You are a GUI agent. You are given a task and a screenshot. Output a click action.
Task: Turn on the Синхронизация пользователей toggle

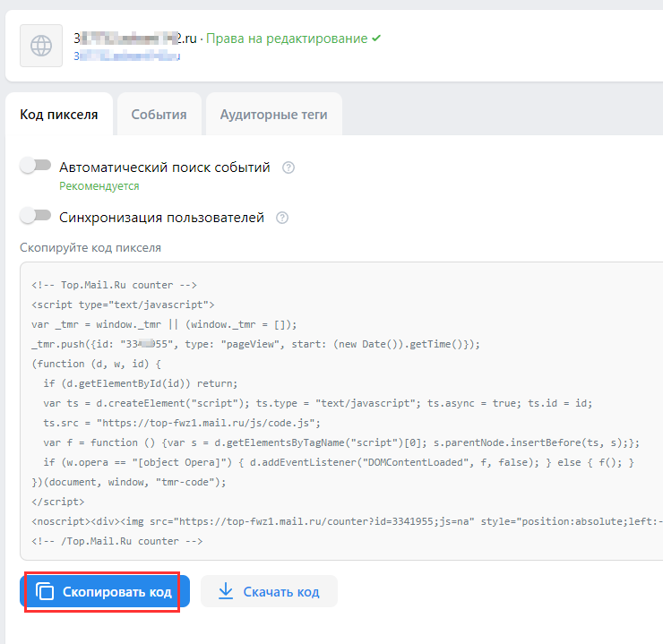pyautogui.click(x=36, y=216)
